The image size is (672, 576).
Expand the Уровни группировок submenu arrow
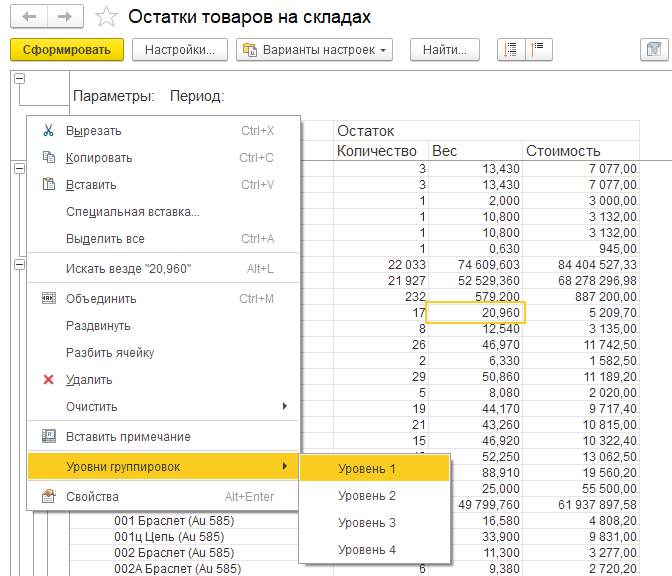[285, 466]
